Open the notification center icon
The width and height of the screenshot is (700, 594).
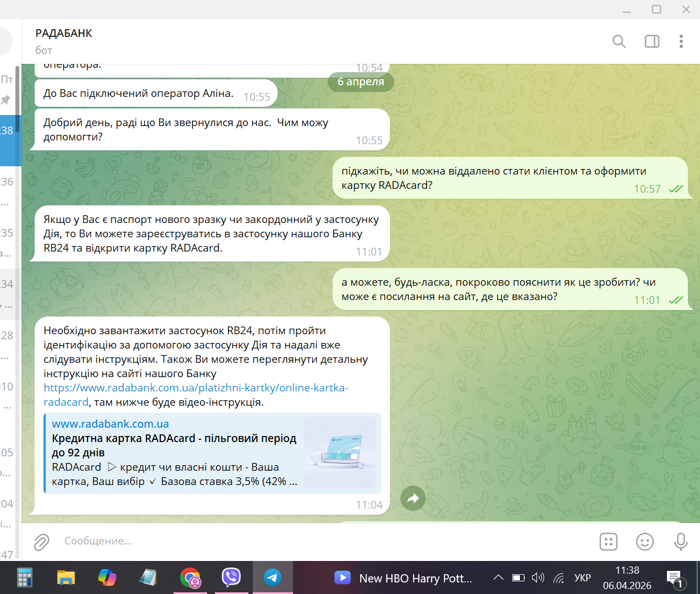[676, 579]
